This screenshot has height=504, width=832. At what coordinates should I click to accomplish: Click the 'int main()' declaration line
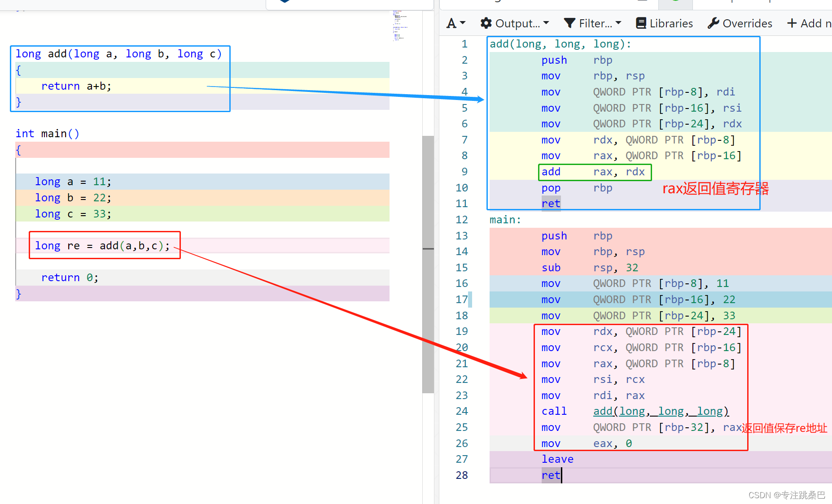[x=48, y=134]
